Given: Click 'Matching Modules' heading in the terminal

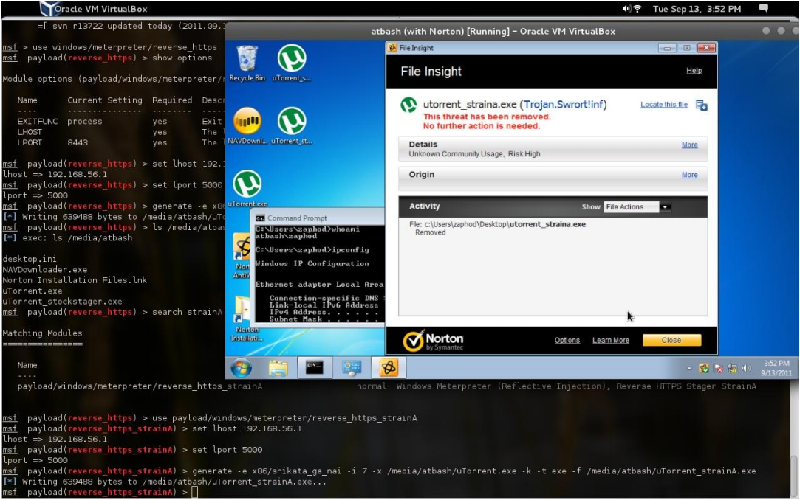Looking at the screenshot, I should (42, 333).
